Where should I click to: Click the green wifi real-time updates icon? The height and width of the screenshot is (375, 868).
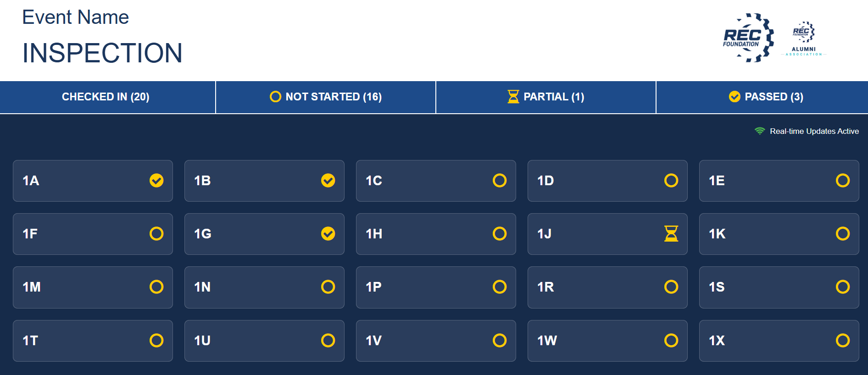(x=760, y=131)
